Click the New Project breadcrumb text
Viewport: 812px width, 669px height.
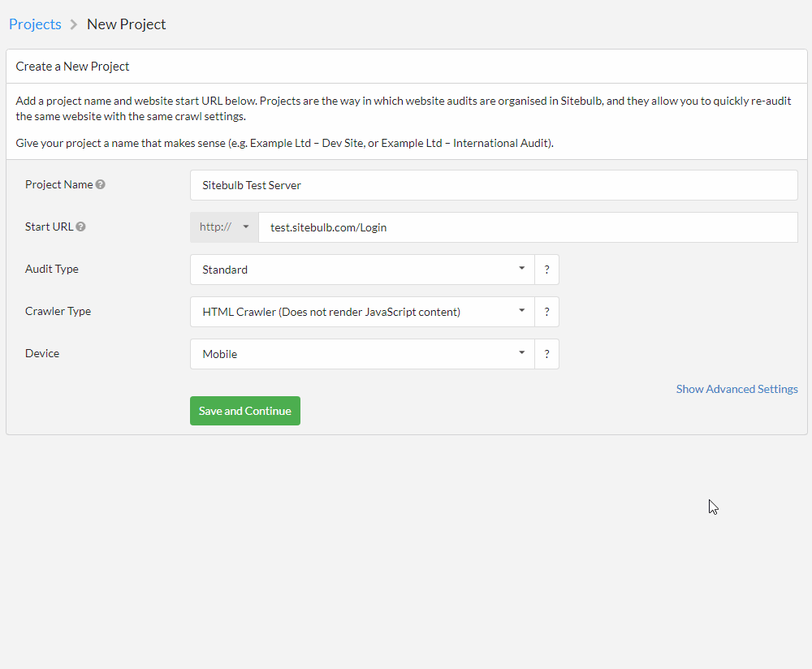point(127,24)
